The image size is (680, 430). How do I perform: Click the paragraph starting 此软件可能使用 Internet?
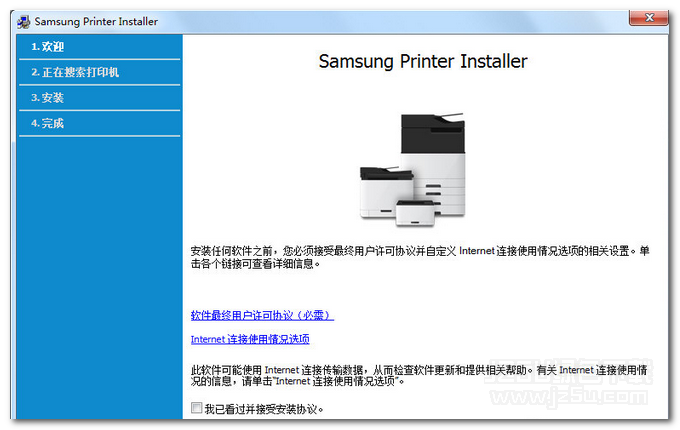pos(419,375)
